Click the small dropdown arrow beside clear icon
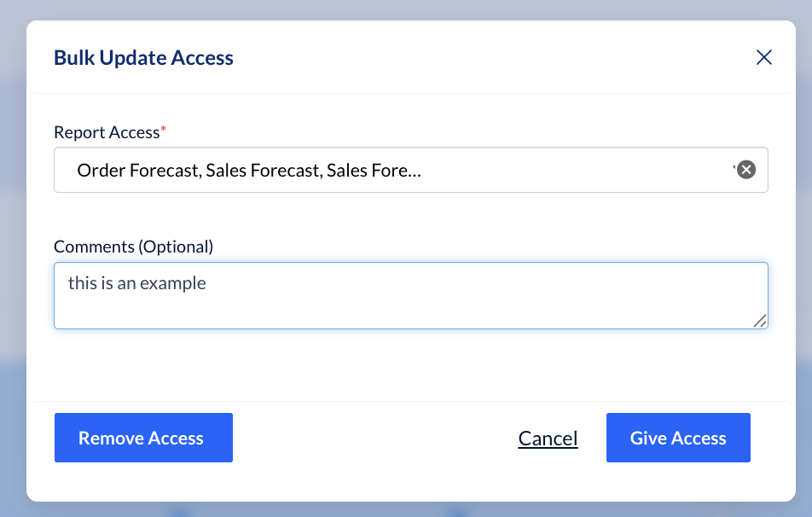Image resolution: width=812 pixels, height=517 pixels. (x=734, y=168)
